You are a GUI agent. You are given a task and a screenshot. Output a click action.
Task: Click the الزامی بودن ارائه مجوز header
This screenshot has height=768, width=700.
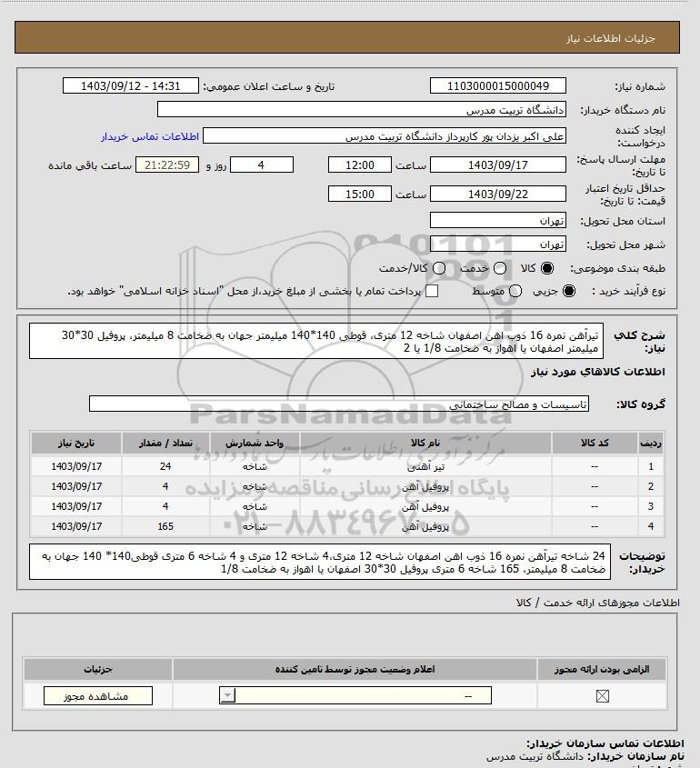pos(602,669)
